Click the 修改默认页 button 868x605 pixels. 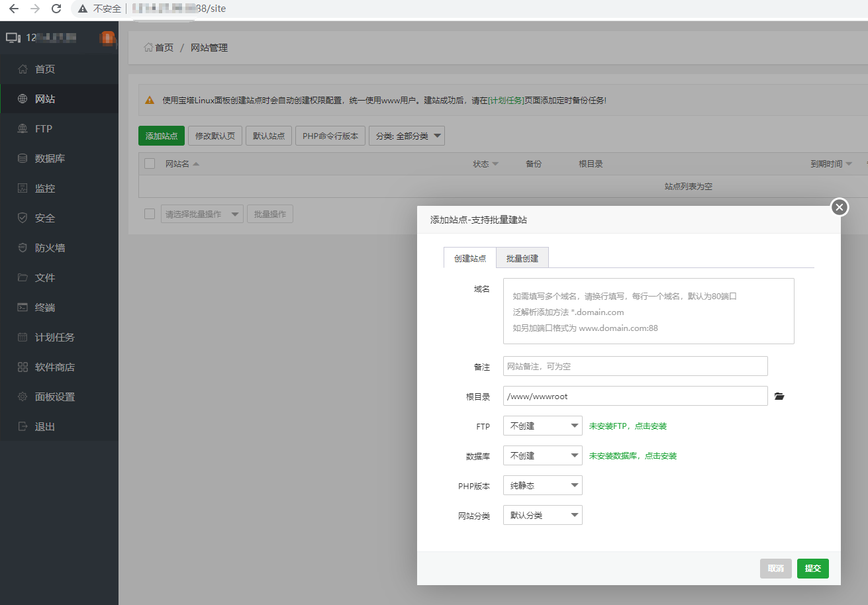pos(215,136)
